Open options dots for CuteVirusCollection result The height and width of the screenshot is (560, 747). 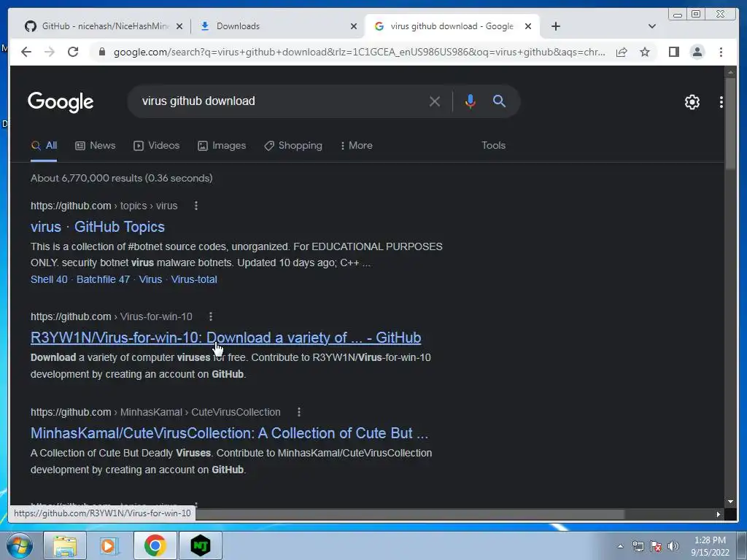click(298, 413)
